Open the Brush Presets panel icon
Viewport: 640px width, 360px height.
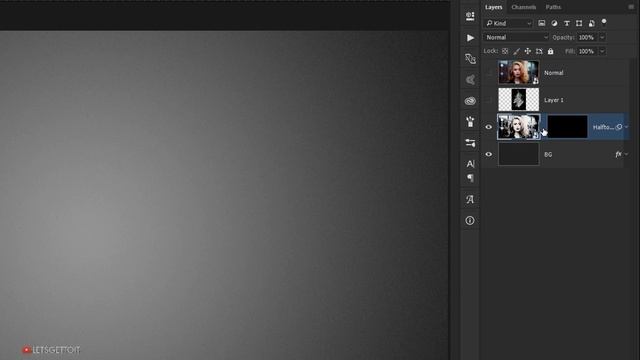coord(470,122)
